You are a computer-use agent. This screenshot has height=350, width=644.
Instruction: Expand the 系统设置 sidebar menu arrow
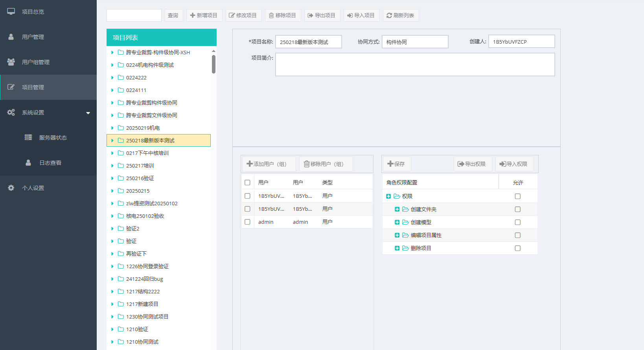click(88, 113)
